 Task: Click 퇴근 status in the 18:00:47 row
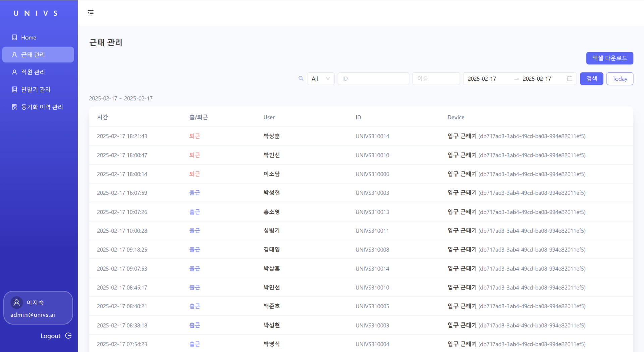click(x=194, y=155)
